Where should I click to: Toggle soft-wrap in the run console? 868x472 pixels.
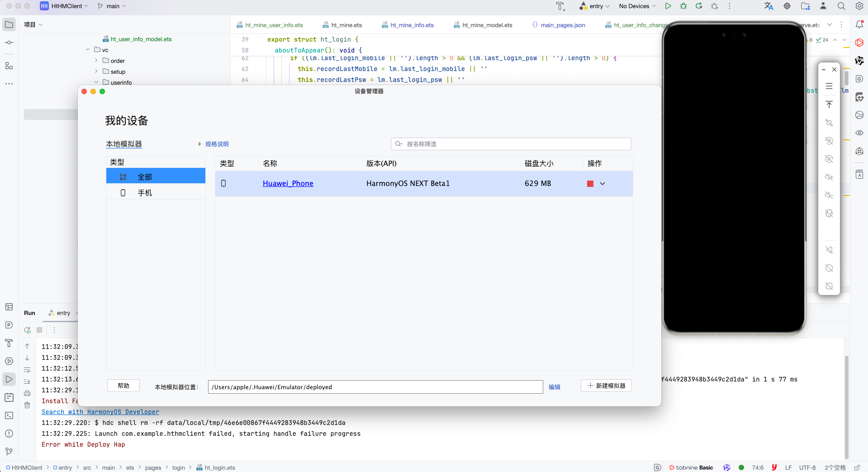click(27, 370)
